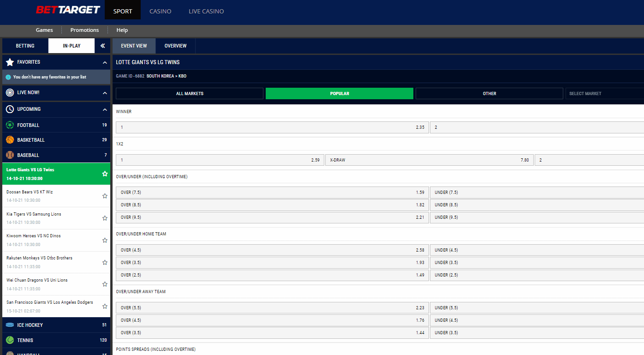
Task: Toggle favorite star for Lotte Giants VS LG Twins
Action: 105,174
